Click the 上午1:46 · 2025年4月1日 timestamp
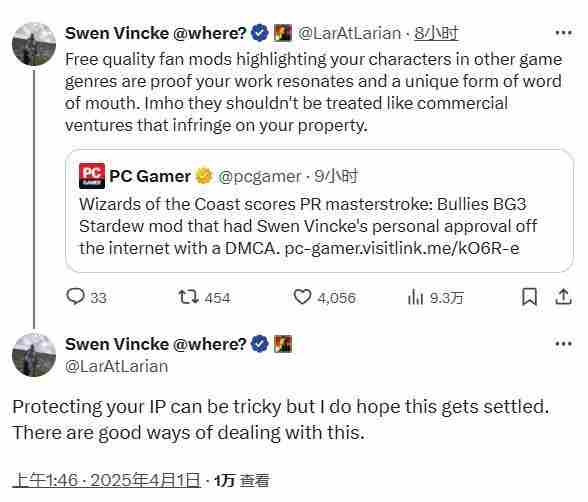Screen dimensions: 588x502 107,480
